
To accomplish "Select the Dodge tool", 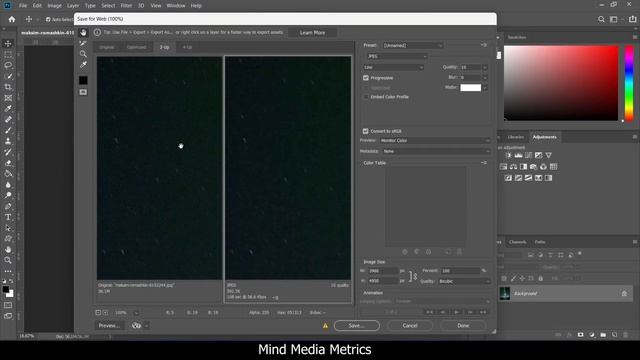I will point(8,196).
